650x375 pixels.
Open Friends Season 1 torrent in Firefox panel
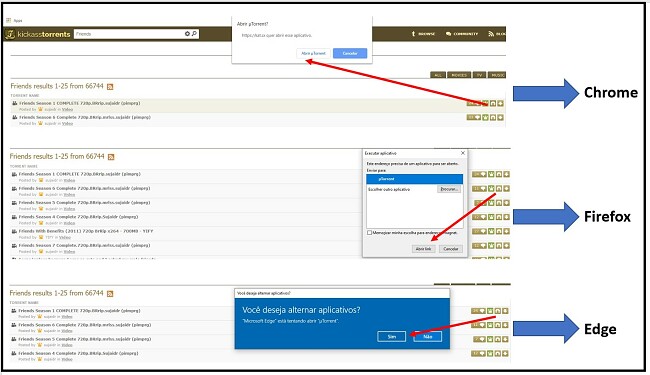point(80,174)
